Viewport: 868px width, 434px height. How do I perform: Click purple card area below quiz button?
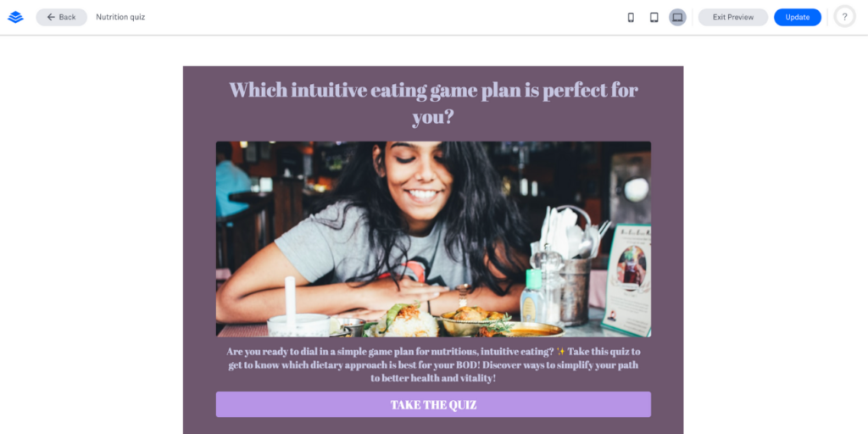[433, 426]
